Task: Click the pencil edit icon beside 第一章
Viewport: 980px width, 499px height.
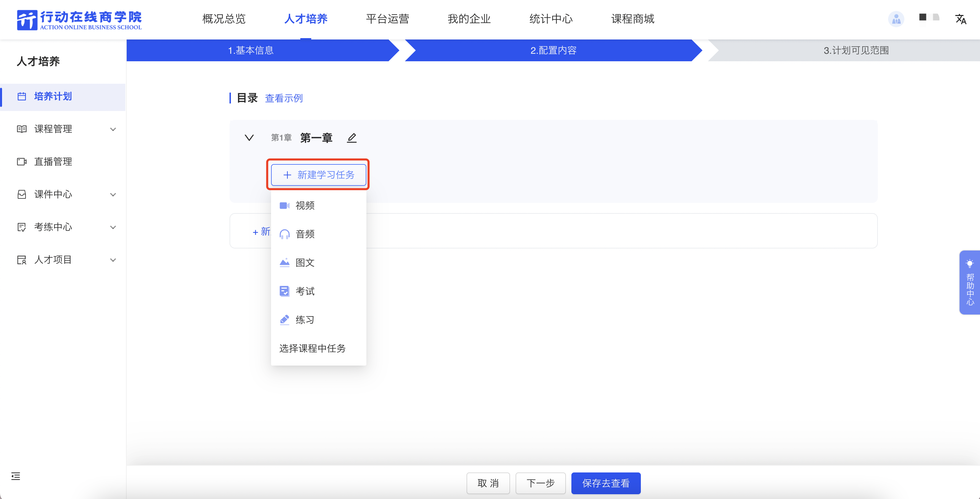Action: (352, 138)
